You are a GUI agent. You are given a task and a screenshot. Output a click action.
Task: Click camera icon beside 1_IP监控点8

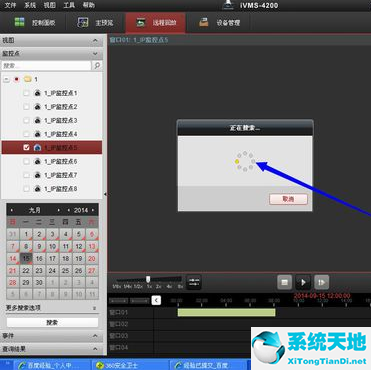click(37, 189)
